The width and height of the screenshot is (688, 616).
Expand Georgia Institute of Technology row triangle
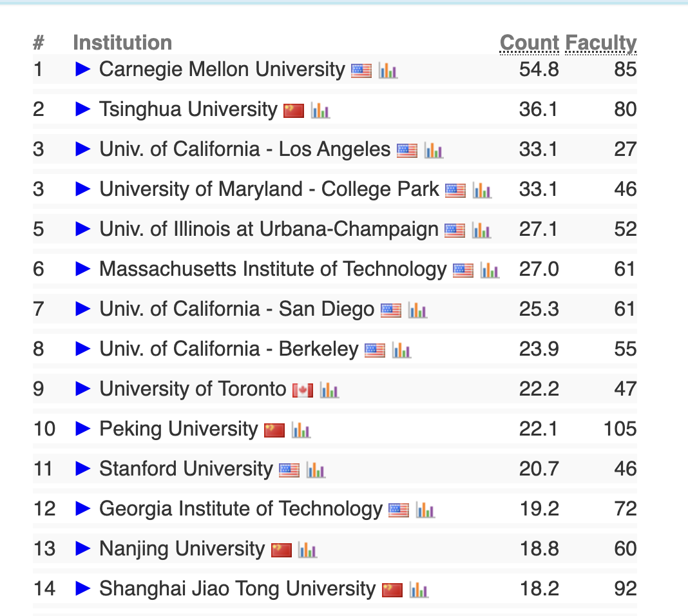tap(83, 508)
